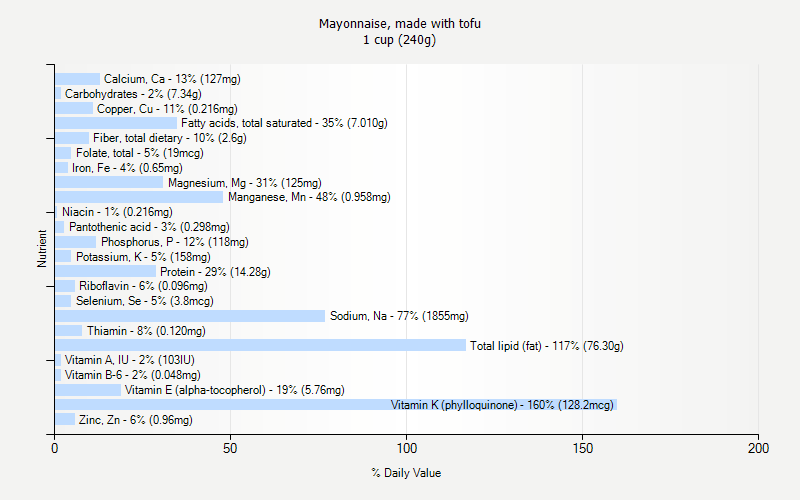Select the Manganese, Mn - 48% label
Image resolution: width=800 pixels, height=500 pixels.
(x=309, y=197)
